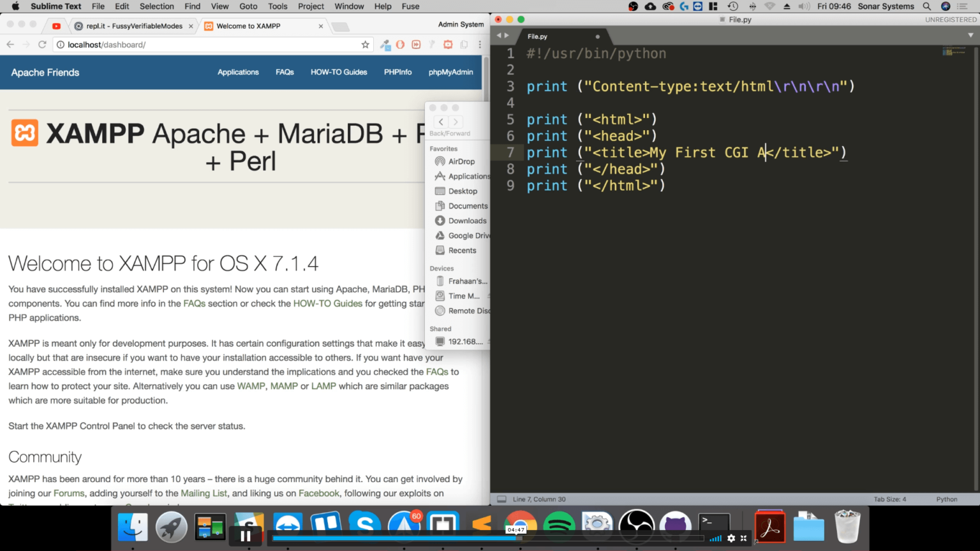Click the Spotify icon in the Dock
This screenshot has height=551, width=980.
point(558,526)
